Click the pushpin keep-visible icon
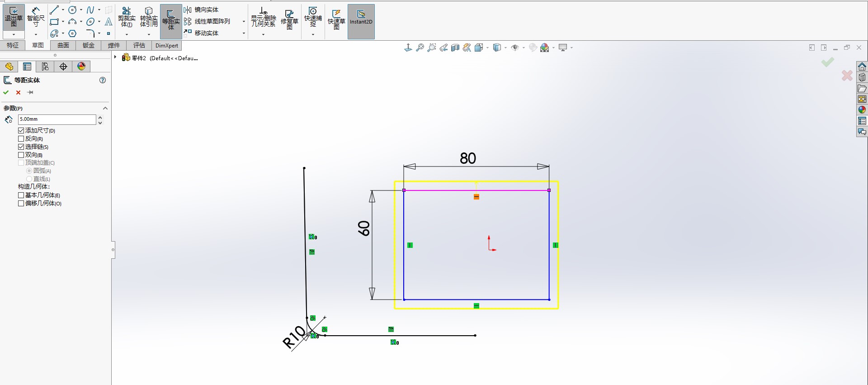This screenshot has height=385, width=868. click(x=30, y=92)
